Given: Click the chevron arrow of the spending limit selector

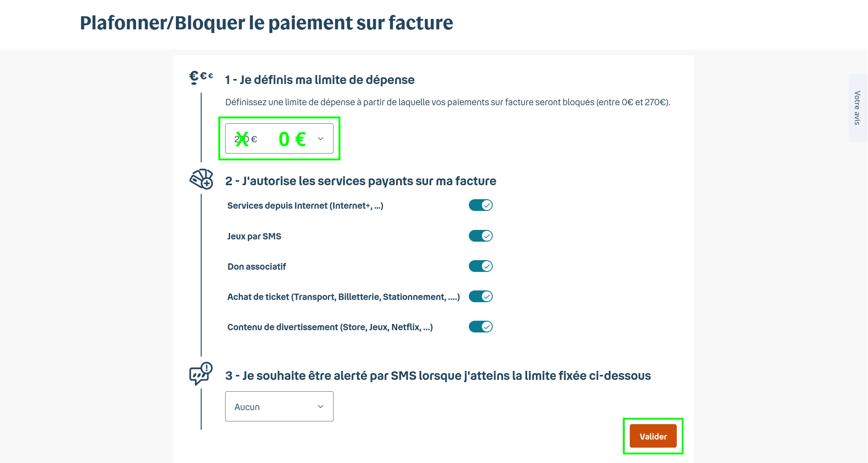Looking at the screenshot, I should 321,139.
